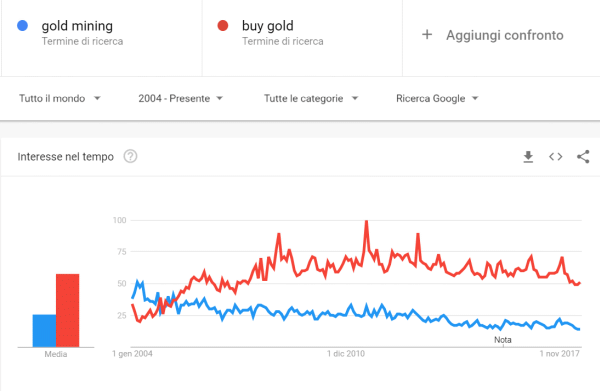Click the Interesse nel tempo heading

pyautogui.click(x=65, y=157)
